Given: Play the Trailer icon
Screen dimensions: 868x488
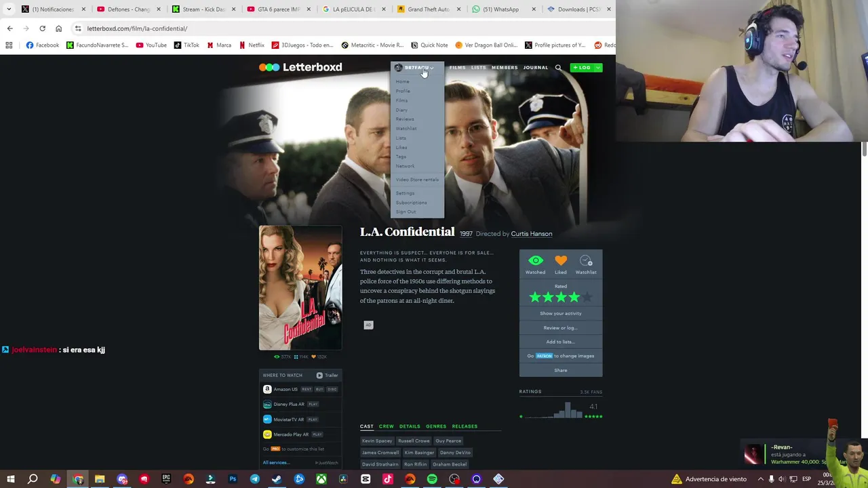Looking at the screenshot, I should coord(319,375).
